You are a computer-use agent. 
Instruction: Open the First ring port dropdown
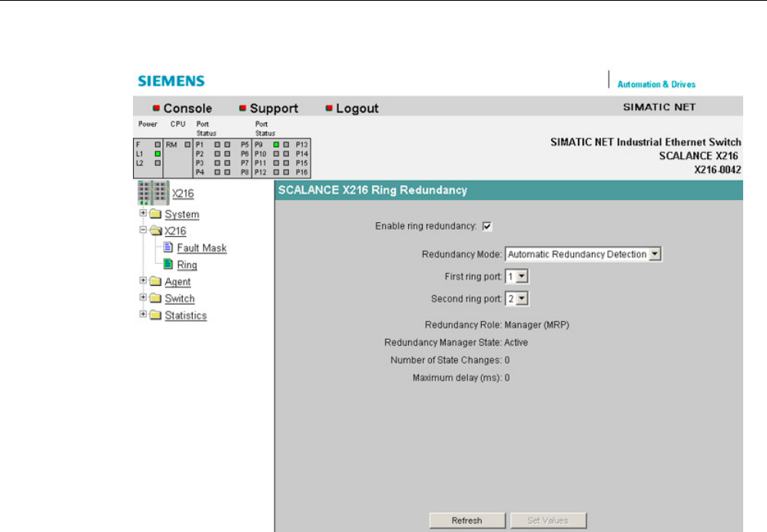tap(516, 277)
